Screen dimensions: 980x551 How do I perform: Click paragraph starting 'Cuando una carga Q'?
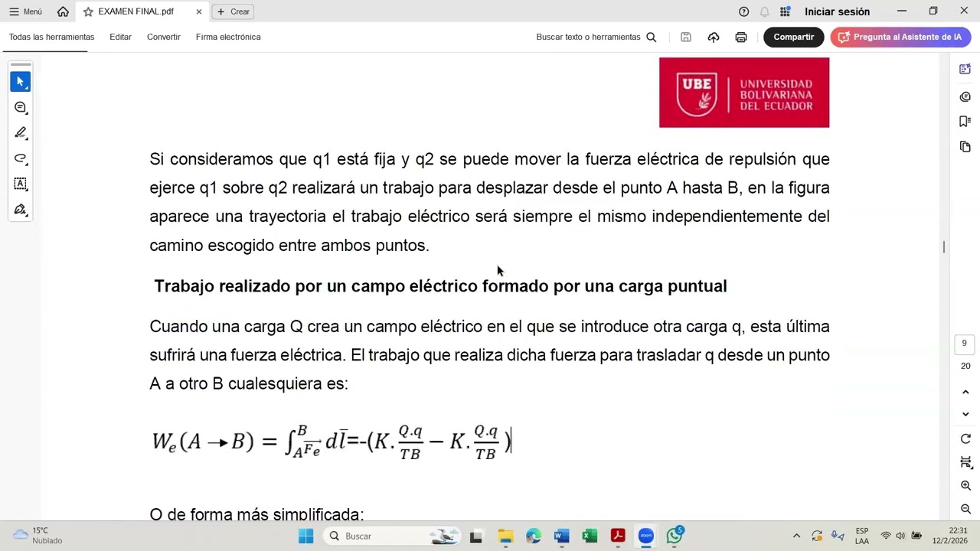pos(489,355)
